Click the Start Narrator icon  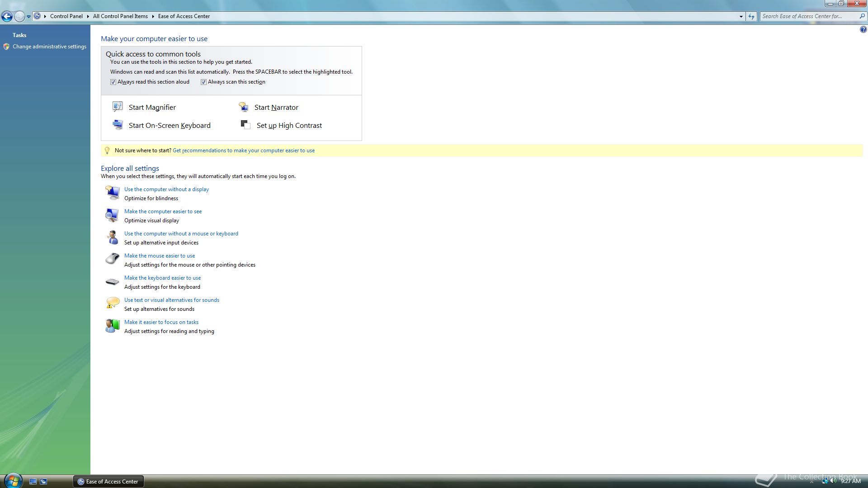point(244,107)
